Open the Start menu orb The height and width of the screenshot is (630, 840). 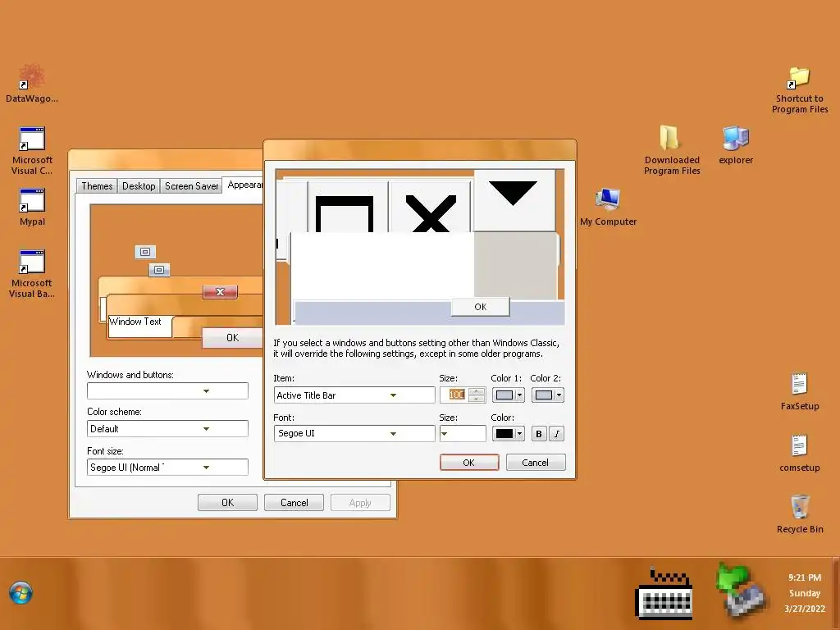point(21,593)
